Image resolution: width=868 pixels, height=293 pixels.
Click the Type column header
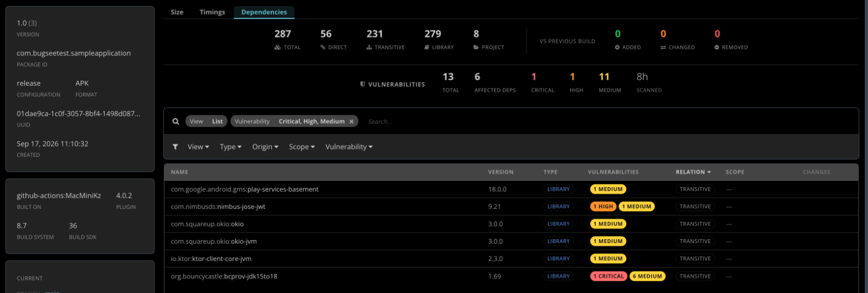pyautogui.click(x=550, y=172)
